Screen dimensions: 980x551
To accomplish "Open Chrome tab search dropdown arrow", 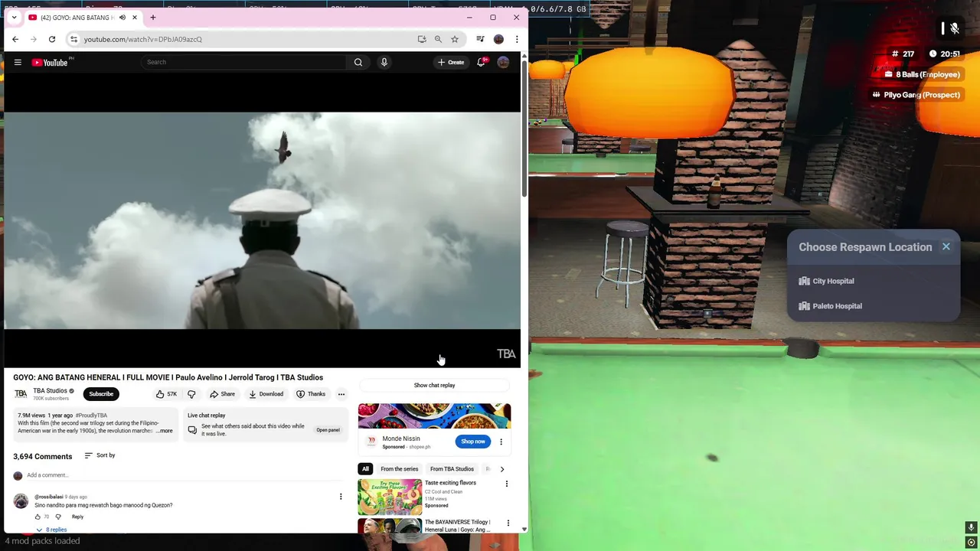I will [14, 18].
